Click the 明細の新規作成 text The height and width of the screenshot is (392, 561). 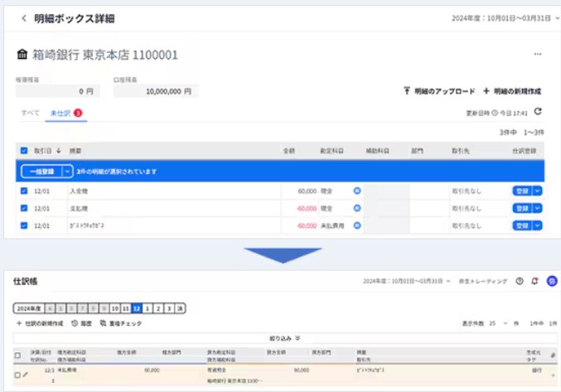(x=517, y=91)
